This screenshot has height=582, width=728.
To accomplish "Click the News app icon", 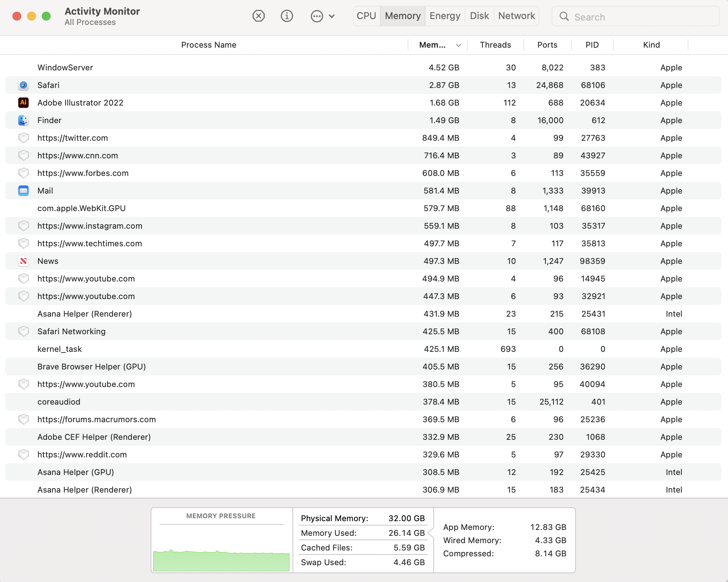I will click(x=23, y=261).
